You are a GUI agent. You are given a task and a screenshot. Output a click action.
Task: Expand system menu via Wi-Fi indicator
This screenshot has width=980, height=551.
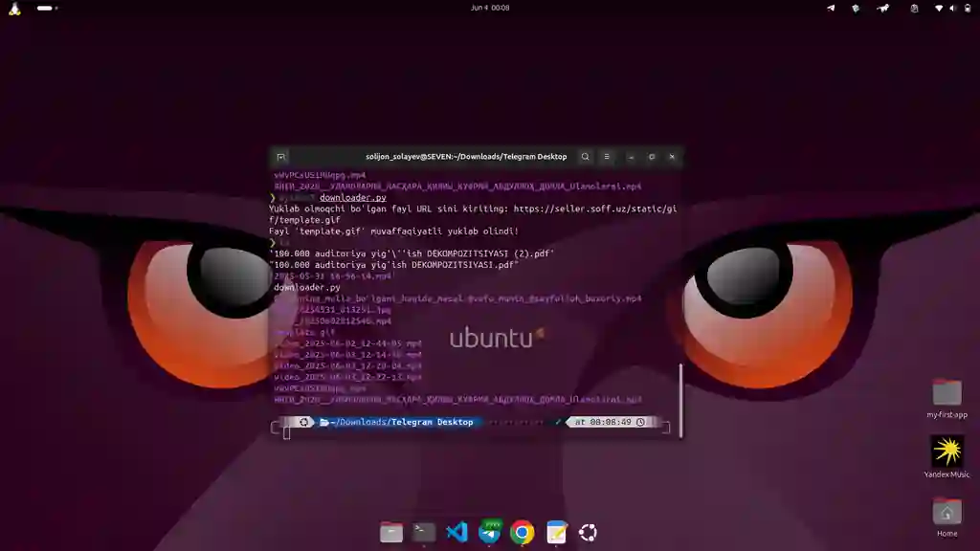pos(938,8)
